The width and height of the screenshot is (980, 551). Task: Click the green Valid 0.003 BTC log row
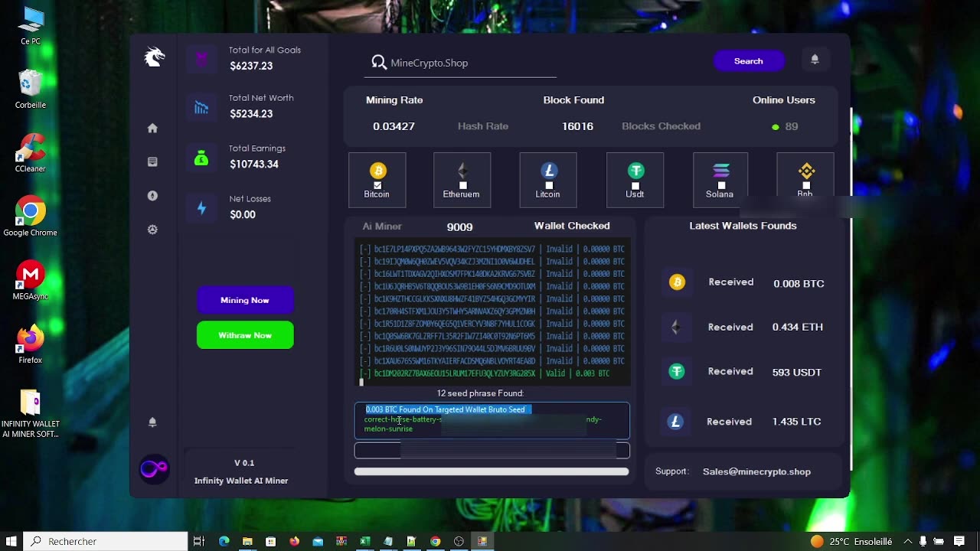(485, 373)
